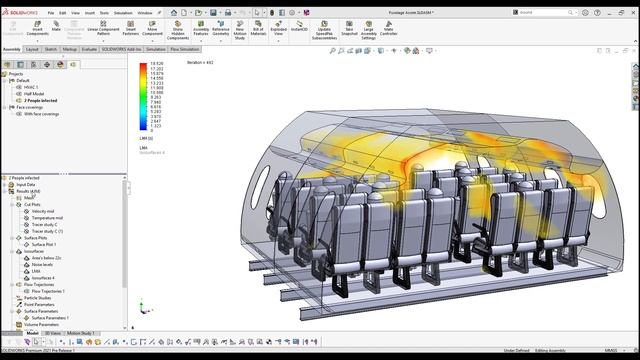640x360 pixels.
Task: Click the Open file icon
Action: [198, 13]
